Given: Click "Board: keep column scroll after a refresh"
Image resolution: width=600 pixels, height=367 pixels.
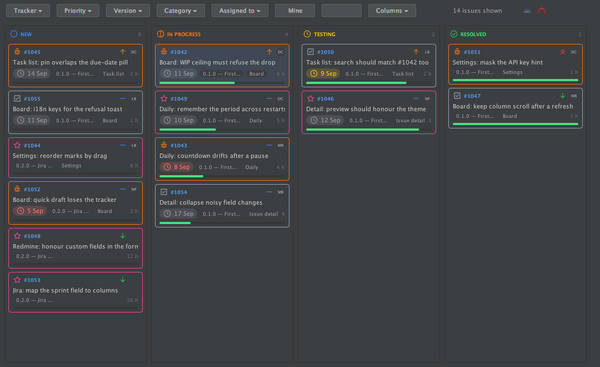Looking at the screenshot, I should [x=513, y=106].
